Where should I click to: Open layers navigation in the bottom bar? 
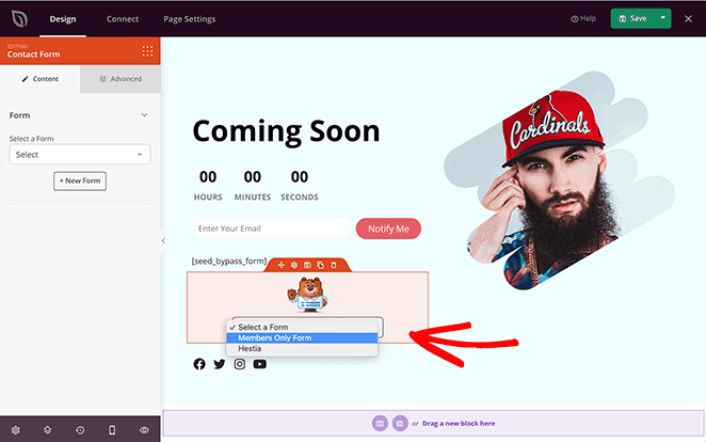tap(47, 430)
